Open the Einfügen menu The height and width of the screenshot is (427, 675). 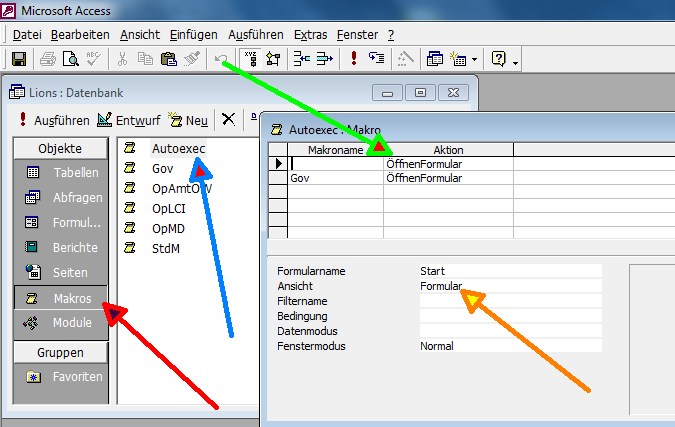tap(193, 35)
